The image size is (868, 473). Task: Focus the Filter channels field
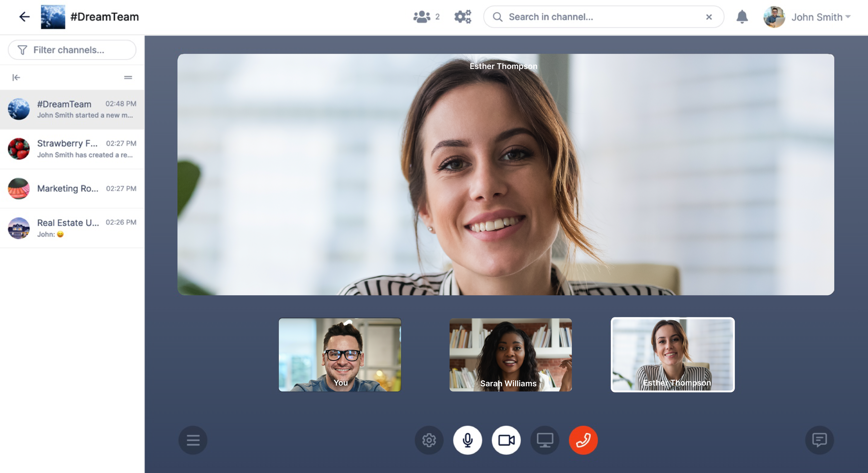coord(72,50)
